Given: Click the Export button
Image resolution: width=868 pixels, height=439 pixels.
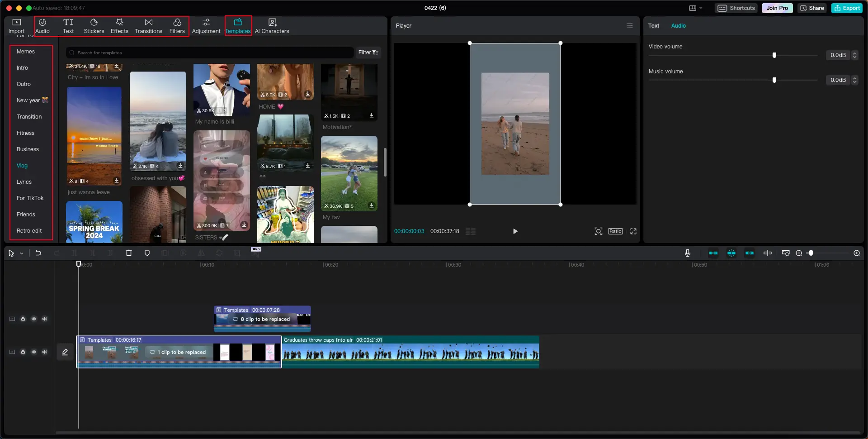Looking at the screenshot, I should (847, 8).
